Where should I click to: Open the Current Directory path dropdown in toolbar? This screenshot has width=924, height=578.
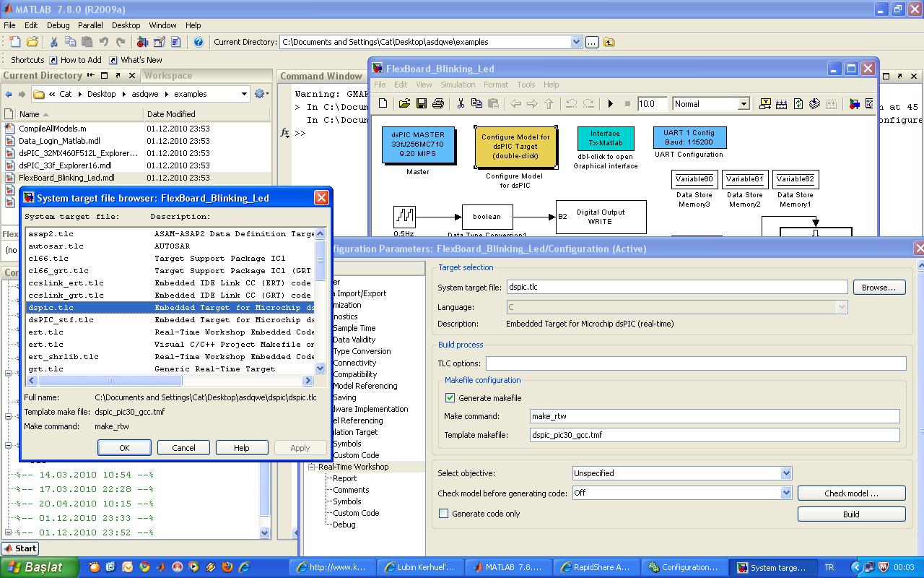tap(576, 42)
